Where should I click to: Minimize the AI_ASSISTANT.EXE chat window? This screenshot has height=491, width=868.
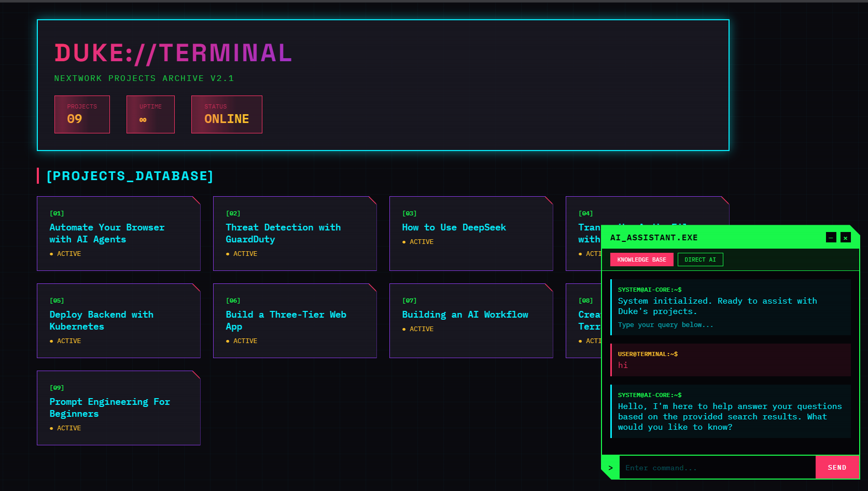(831, 238)
